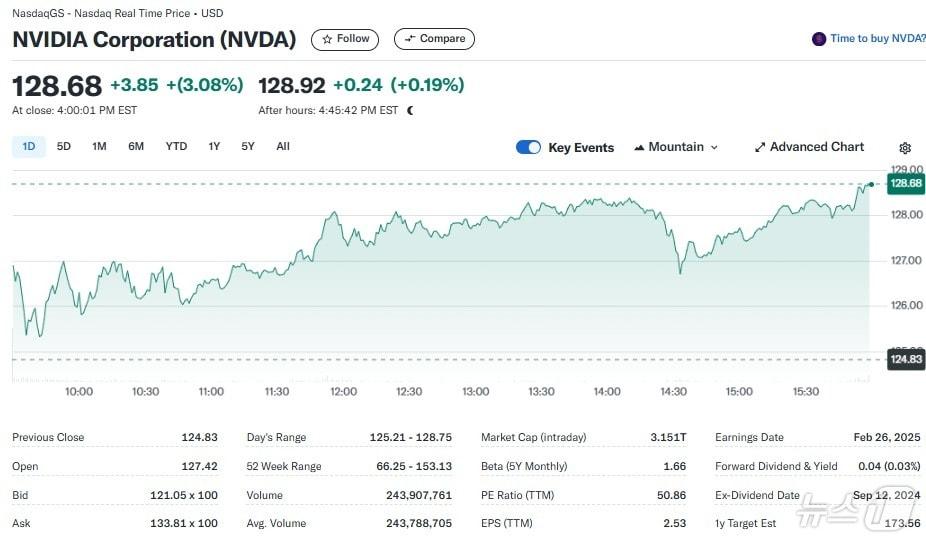Click the purple Time to buy icon
This screenshot has height=543, width=926.
click(819, 39)
